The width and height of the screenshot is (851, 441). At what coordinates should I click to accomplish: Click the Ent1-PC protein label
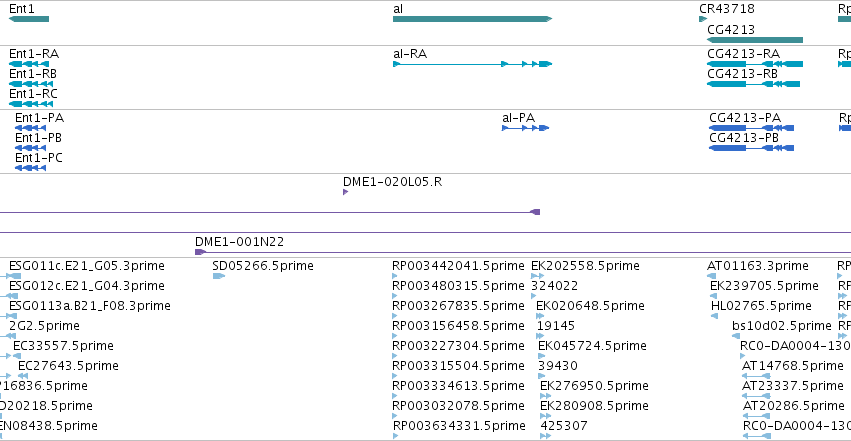pos(38,157)
